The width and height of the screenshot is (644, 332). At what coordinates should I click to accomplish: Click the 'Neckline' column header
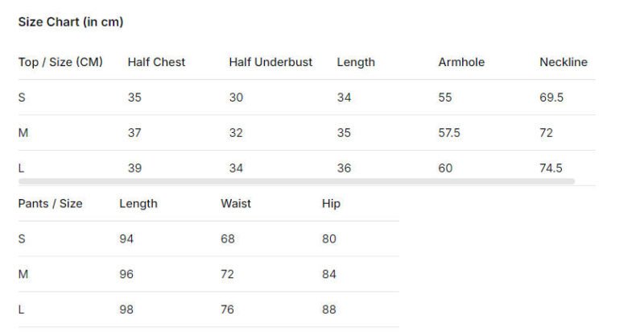click(x=563, y=62)
